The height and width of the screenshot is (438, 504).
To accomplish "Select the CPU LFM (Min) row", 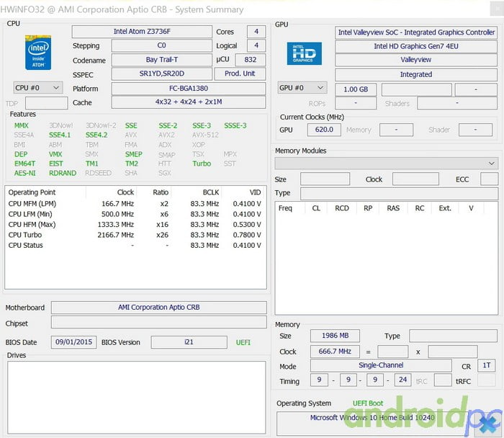I will (135, 214).
